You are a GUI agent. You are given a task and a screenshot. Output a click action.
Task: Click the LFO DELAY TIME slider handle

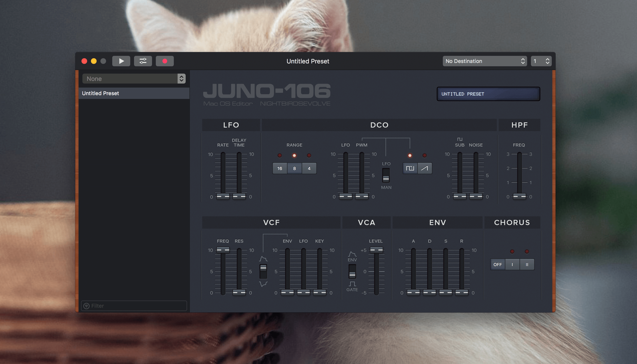(239, 196)
